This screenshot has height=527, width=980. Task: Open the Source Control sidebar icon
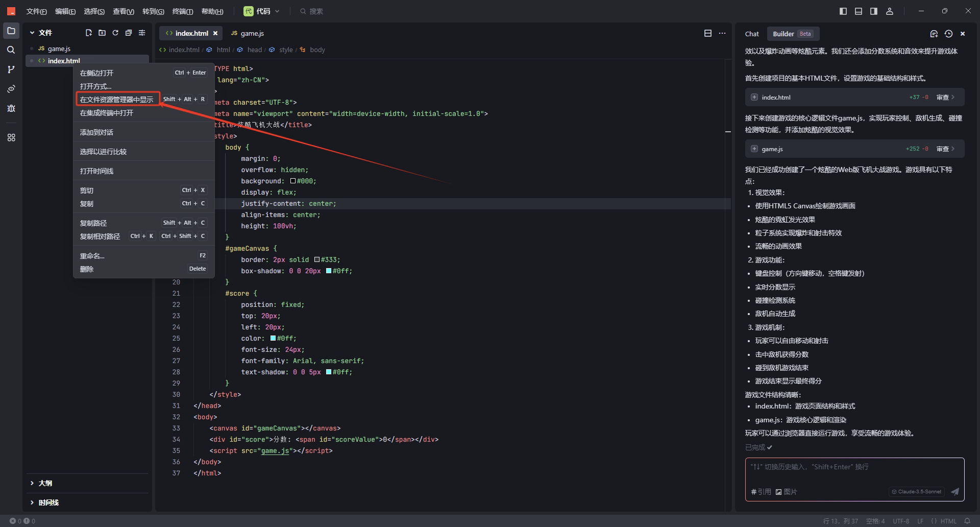11,69
